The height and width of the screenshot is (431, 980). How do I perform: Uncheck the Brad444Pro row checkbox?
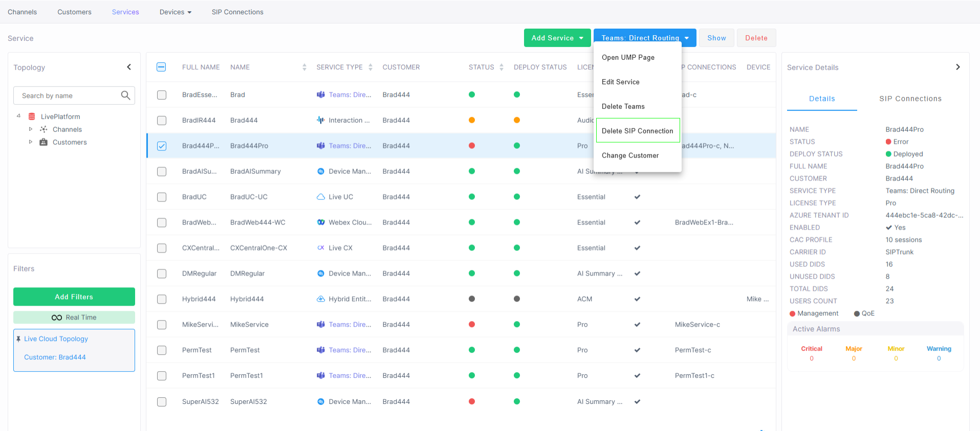162,146
